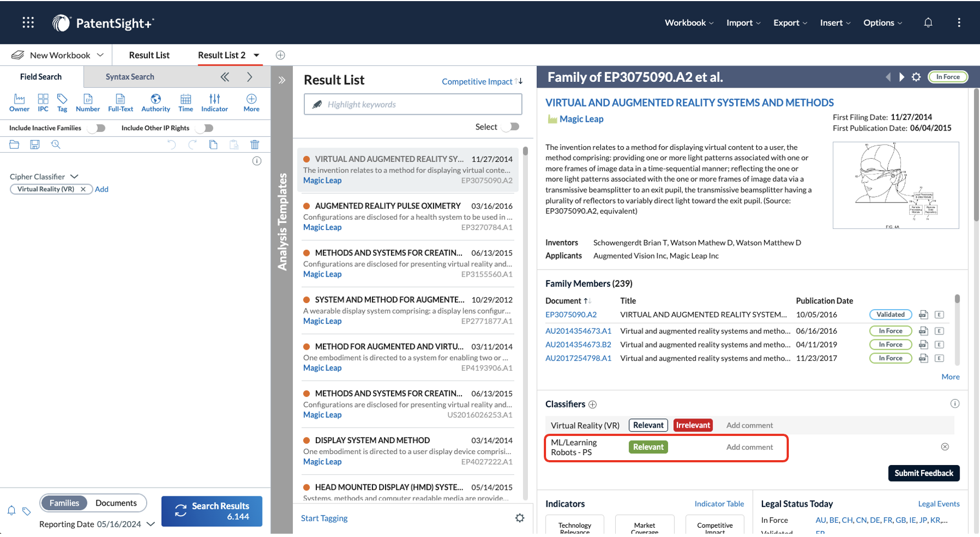Image resolution: width=980 pixels, height=537 pixels.
Task: Select the IPC search field icon
Action: pos(43,103)
